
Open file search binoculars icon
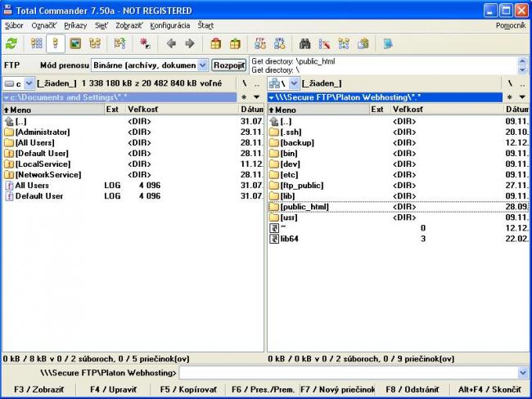[x=304, y=43]
